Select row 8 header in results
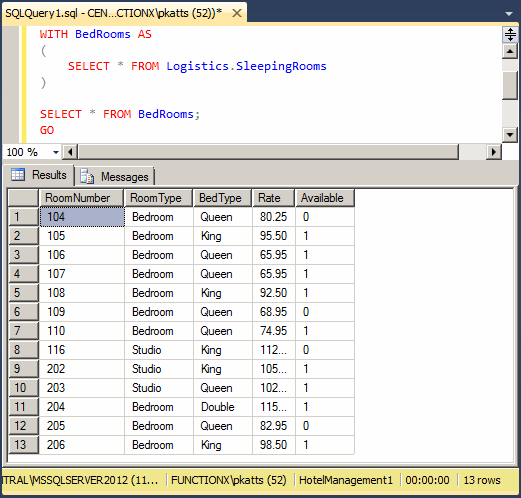521x498 pixels. click(x=23, y=350)
